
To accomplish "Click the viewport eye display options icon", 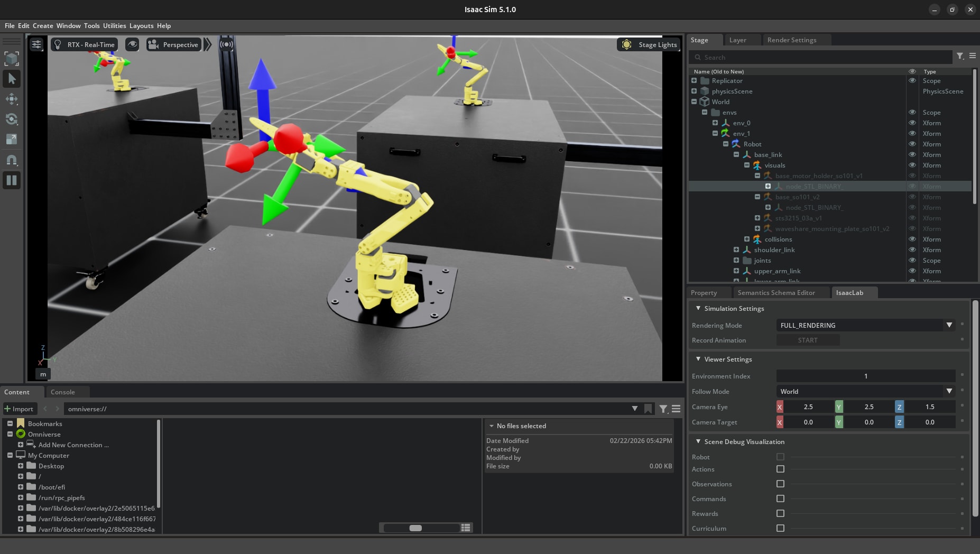I will coord(132,44).
